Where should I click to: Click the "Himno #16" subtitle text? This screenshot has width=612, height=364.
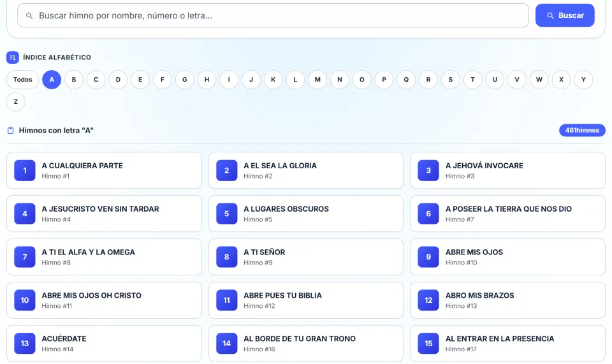point(259,349)
